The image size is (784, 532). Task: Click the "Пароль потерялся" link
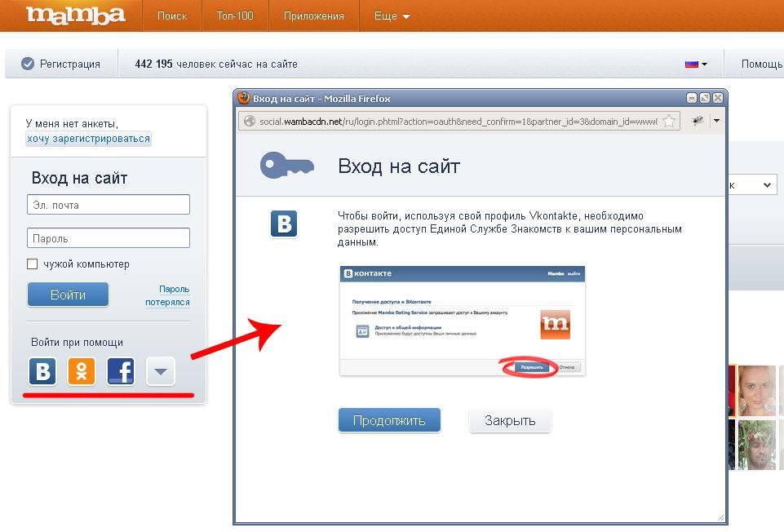tap(168, 295)
